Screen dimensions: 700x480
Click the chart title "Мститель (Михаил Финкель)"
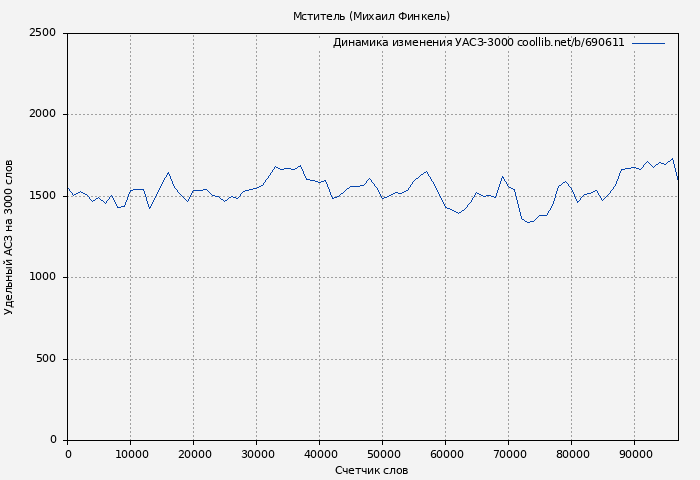(371, 16)
